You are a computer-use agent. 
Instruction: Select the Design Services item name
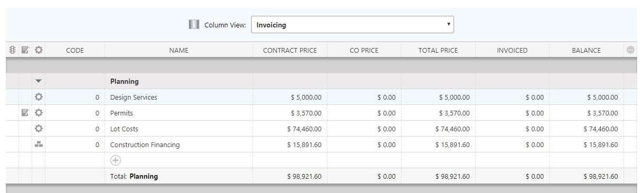point(133,98)
